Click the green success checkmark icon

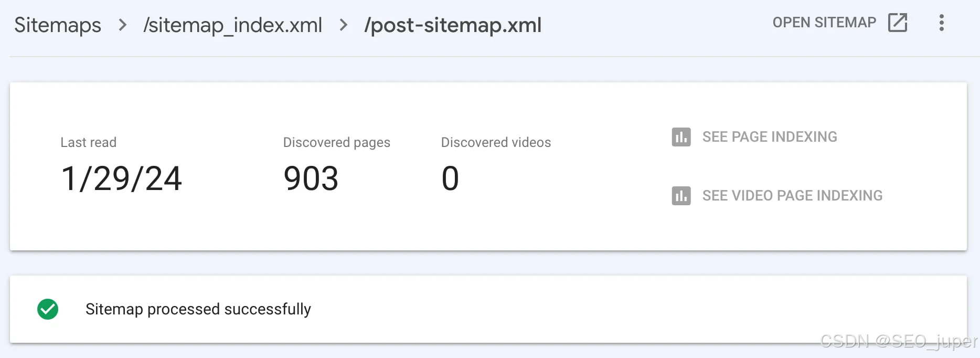48,309
